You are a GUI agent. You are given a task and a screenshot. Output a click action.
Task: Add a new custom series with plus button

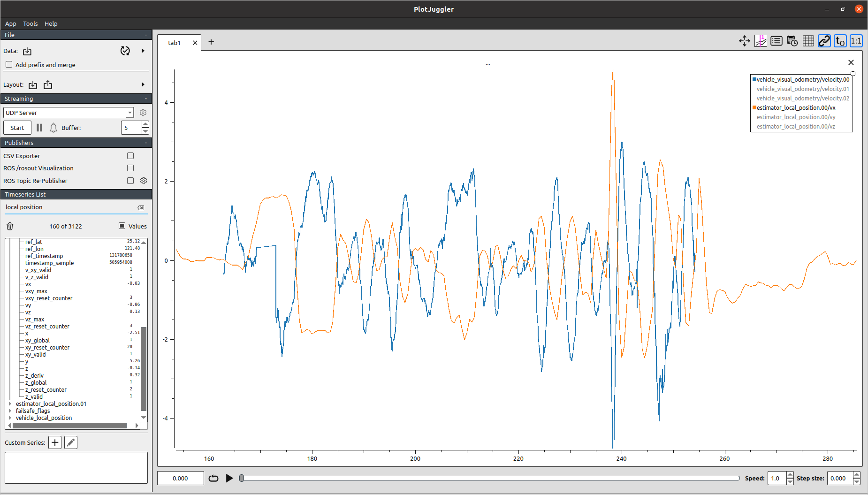coord(55,442)
